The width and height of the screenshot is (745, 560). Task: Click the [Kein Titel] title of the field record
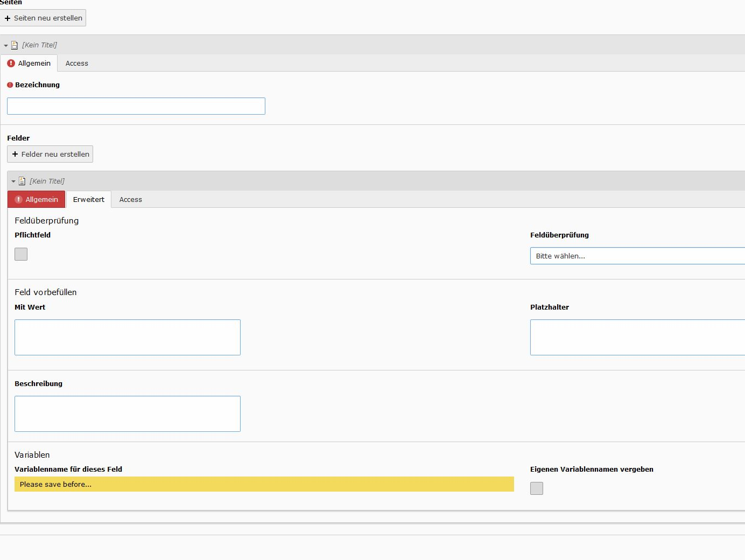click(47, 181)
